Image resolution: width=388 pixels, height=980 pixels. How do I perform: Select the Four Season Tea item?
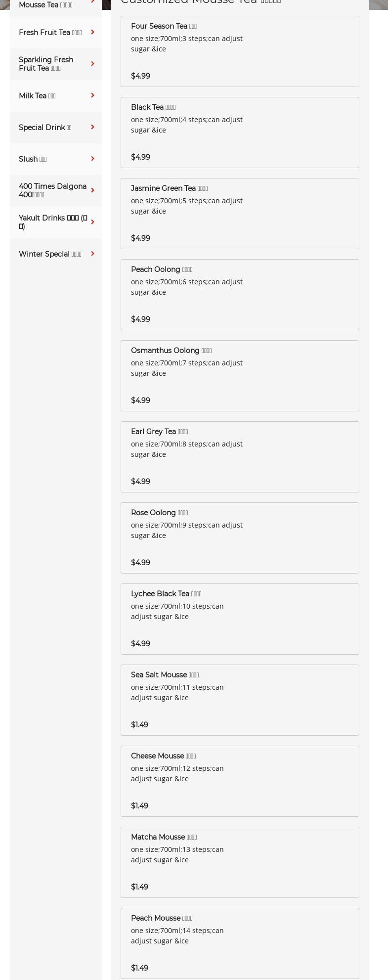pos(240,51)
